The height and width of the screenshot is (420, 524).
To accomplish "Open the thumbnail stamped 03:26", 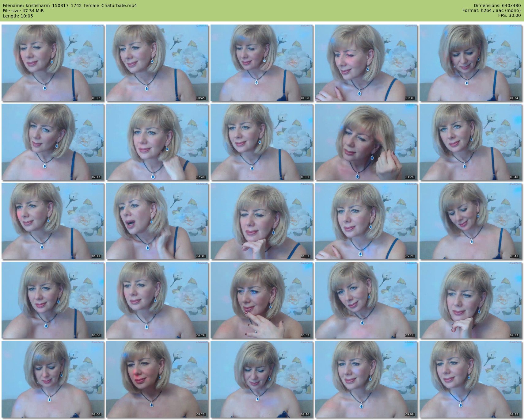I will (x=366, y=142).
